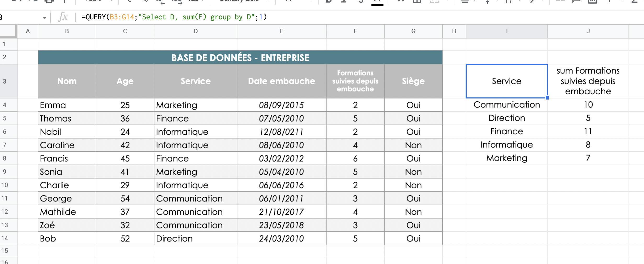Click the date 24/03/2010
644x264 pixels.
point(282,239)
